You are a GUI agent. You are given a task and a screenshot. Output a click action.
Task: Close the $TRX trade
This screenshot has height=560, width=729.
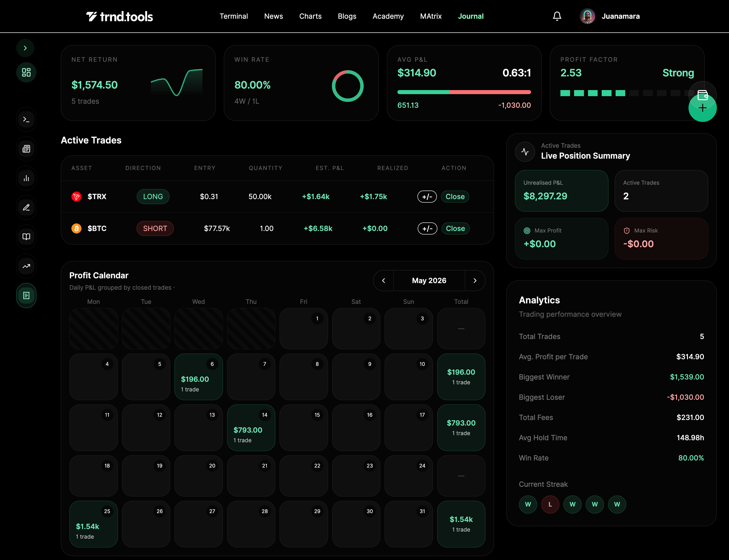pos(455,197)
